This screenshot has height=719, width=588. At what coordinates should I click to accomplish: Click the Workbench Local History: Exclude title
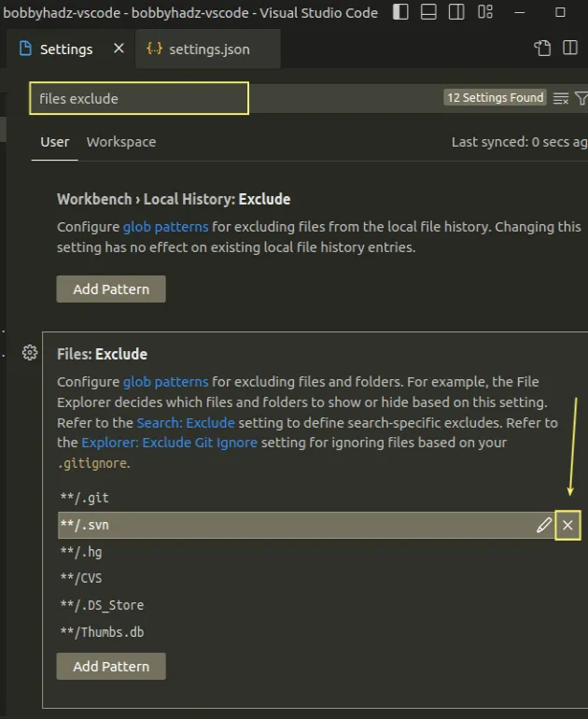coord(174,199)
